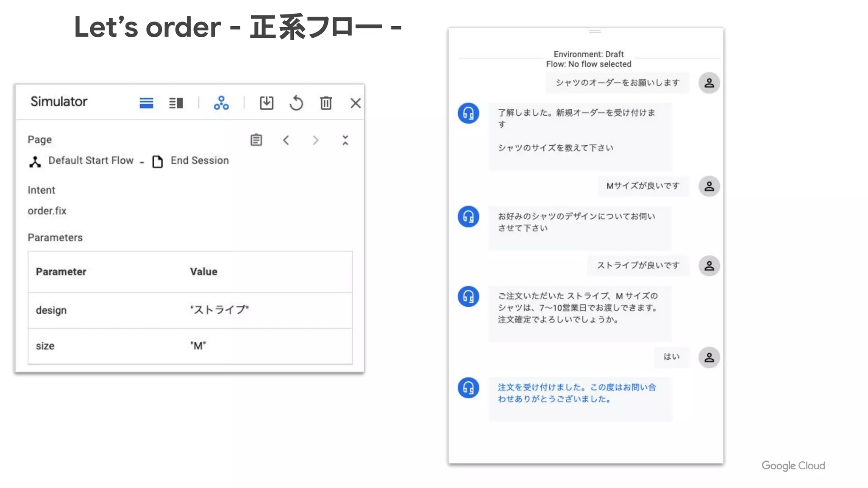
Task: Select the design parameter name
Action: [x=51, y=311]
